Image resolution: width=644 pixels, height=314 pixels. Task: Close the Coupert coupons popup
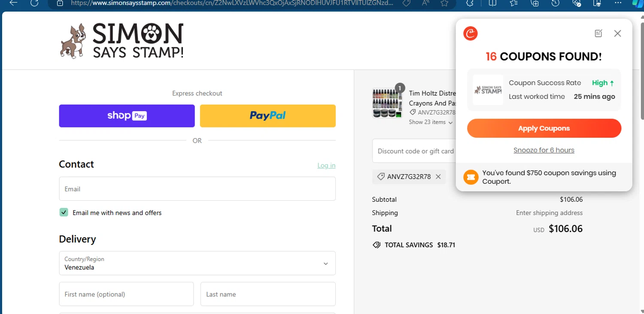pyautogui.click(x=617, y=33)
